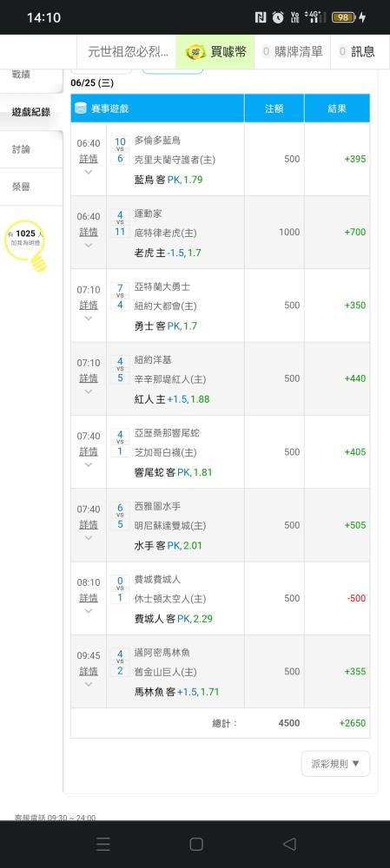Switch to the 榮譽 sidebar tab
Image resolution: width=390 pixels, height=868 pixels.
coord(31,187)
